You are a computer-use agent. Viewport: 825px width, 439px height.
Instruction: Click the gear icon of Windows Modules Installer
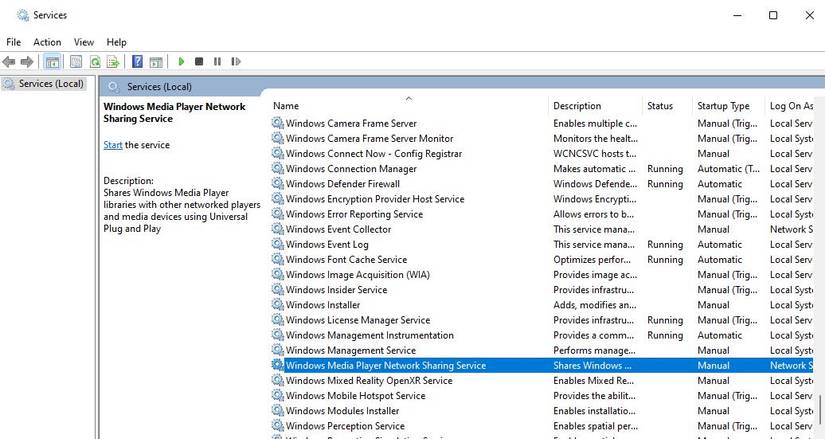277,410
